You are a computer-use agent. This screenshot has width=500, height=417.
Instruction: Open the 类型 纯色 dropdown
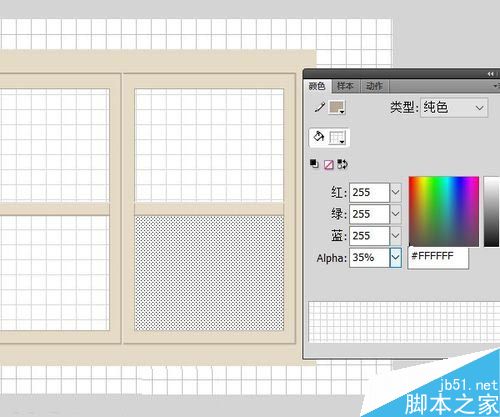pos(454,108)
